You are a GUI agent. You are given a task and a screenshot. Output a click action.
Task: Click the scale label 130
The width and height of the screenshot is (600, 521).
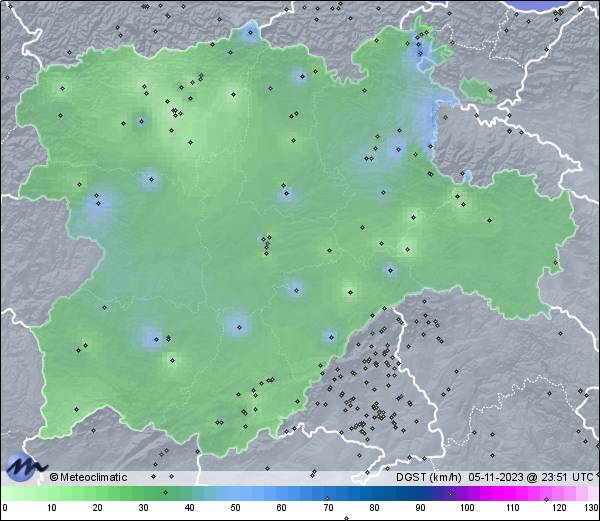point(592,508)
